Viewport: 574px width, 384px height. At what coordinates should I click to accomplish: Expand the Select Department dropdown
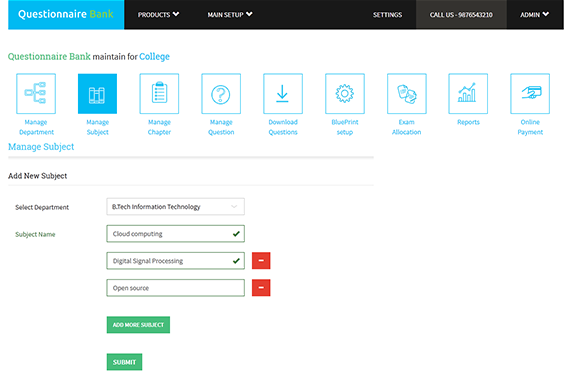click(175, 207)
